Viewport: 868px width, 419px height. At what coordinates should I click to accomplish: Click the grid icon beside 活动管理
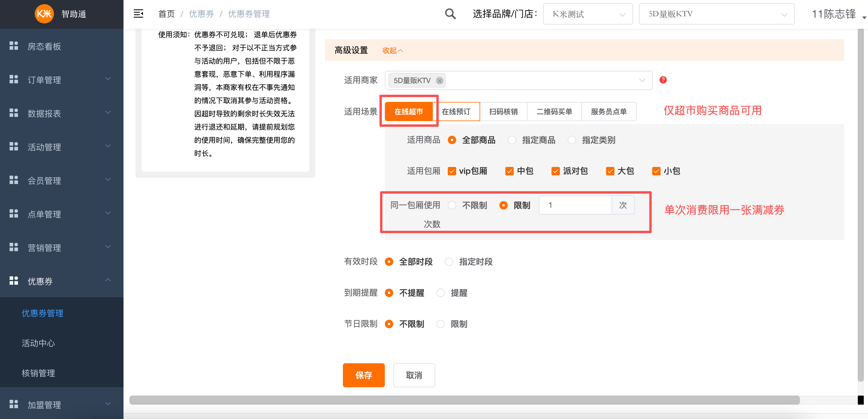(x=14, y=147)
